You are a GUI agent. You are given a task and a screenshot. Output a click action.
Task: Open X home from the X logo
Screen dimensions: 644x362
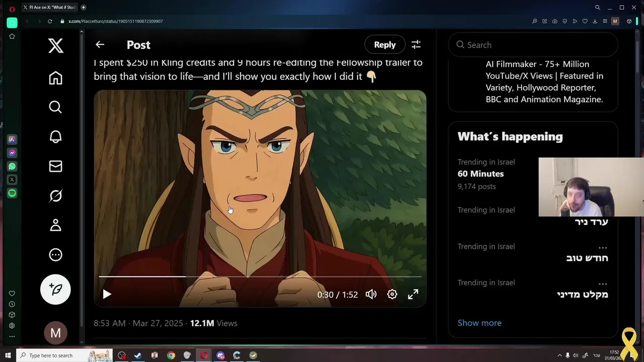click(x=56, y=46)
